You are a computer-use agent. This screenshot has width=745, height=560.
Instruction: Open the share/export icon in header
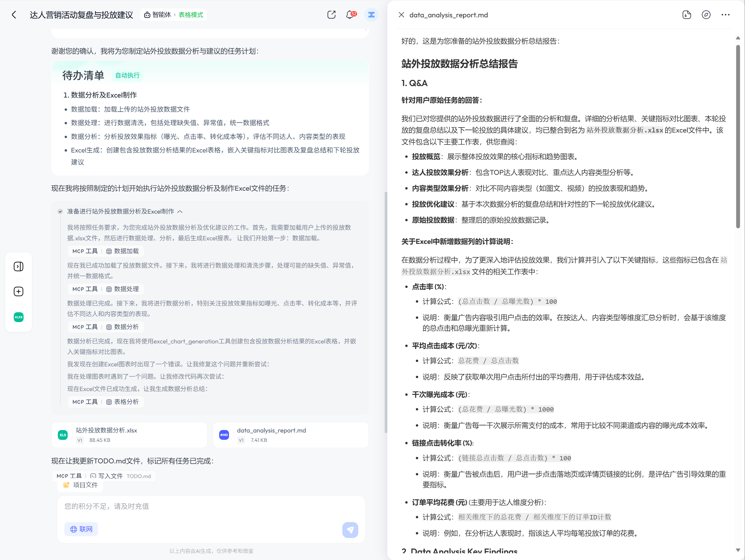pyautogui.click(x=331, y=15)
